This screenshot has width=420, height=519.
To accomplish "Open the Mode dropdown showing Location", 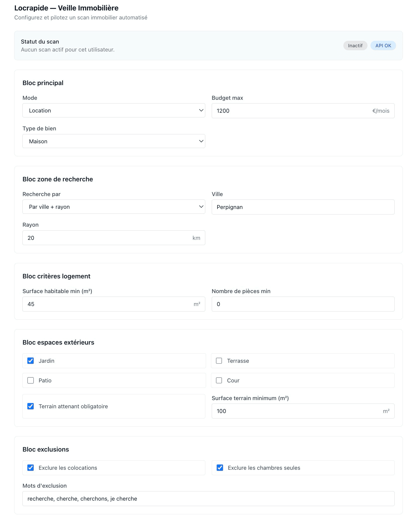I will click(x=114, y=110).
